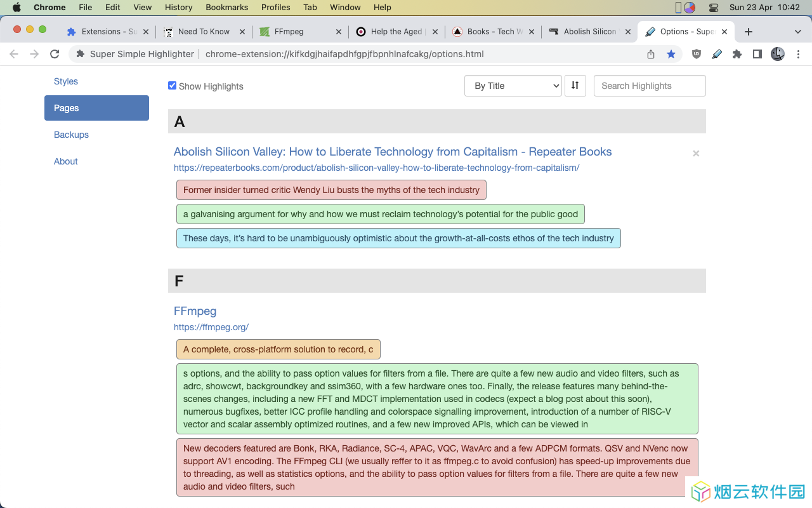Click the back navigation arrow
The width and height of the screenshot is (812, 508).
(x=14, y=54)
